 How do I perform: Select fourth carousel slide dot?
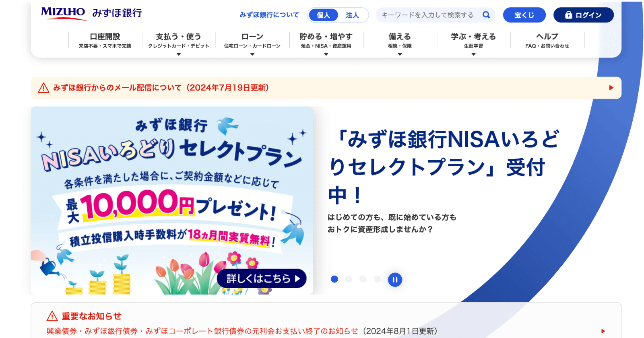[377, 279]
